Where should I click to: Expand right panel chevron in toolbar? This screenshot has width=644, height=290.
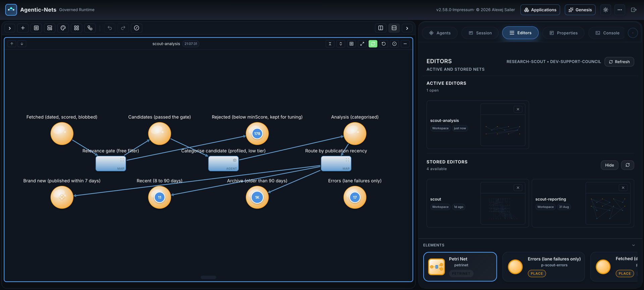[x=407, y=28]
